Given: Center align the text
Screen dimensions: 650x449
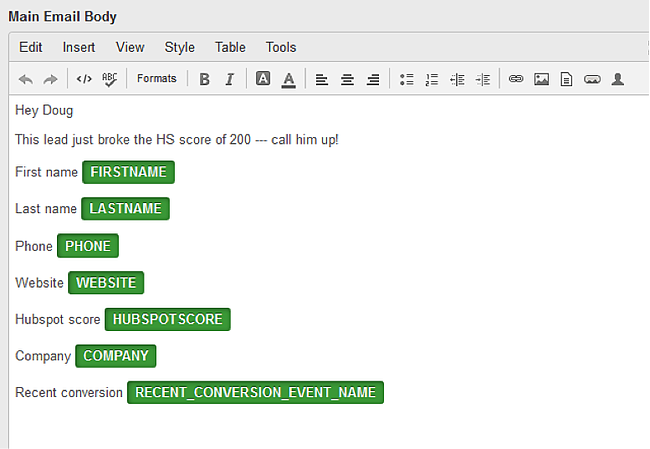Looking at the screenshot, I should pyautogui.click(x=347, y=79).
